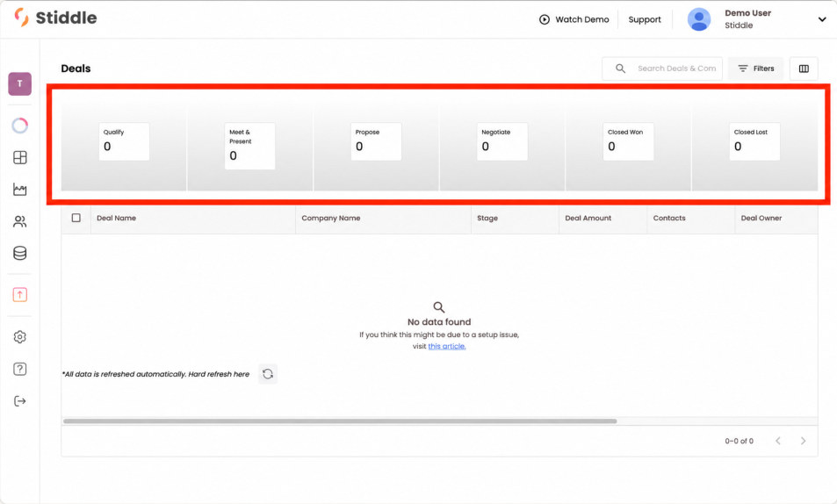Sort by Deal Owner column header
The width and height of the screenshot is (837, 504).
pos(761,218)
